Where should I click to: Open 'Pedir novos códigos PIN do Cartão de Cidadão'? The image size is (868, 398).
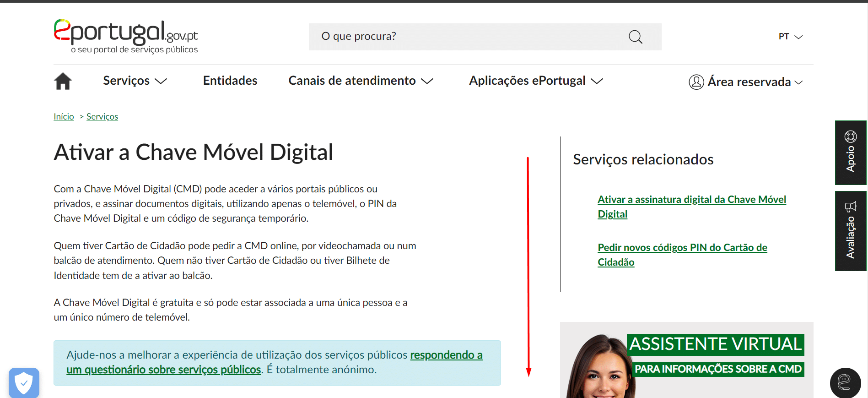coord(682,255)
